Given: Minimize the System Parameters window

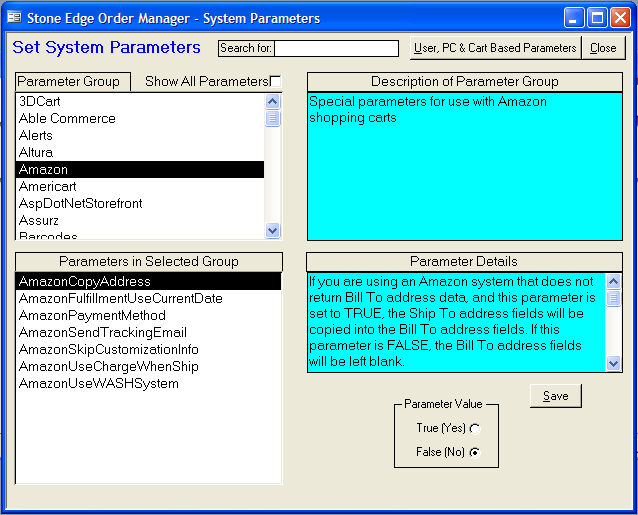Looking at the screenshot, I should (x=574, y=18).
